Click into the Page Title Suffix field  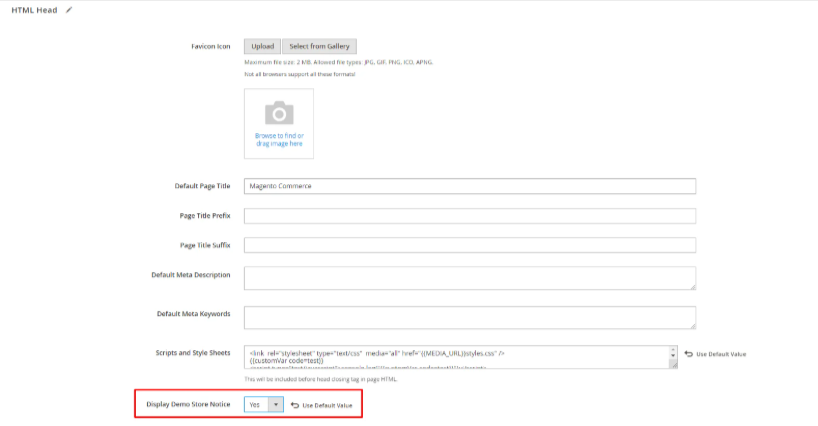(469, 245)
